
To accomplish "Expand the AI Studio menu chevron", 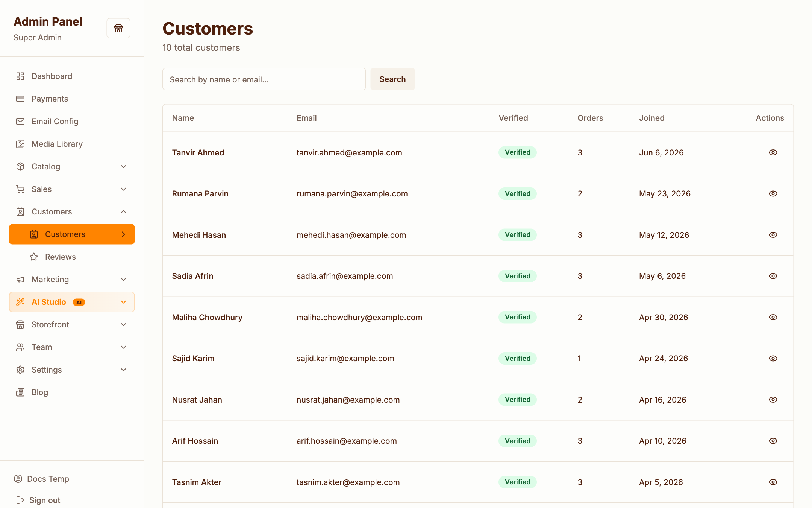I will (123, 302).
